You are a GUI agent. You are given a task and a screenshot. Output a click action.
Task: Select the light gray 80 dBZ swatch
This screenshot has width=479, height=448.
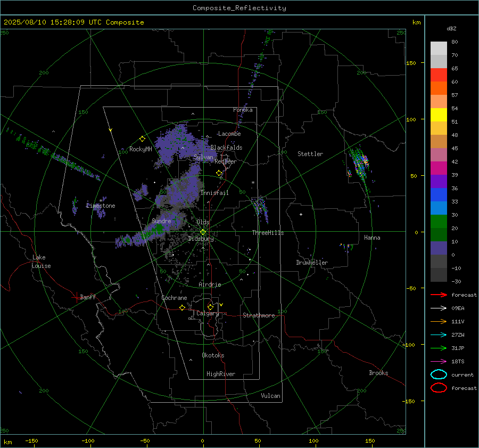tap(439, 48)
